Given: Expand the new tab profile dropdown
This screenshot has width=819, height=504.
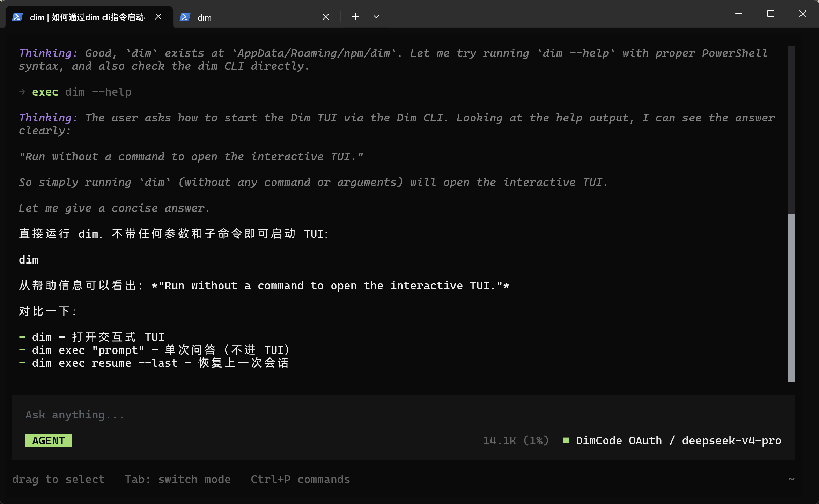Looking at the screenshot, I should point(376,16).
